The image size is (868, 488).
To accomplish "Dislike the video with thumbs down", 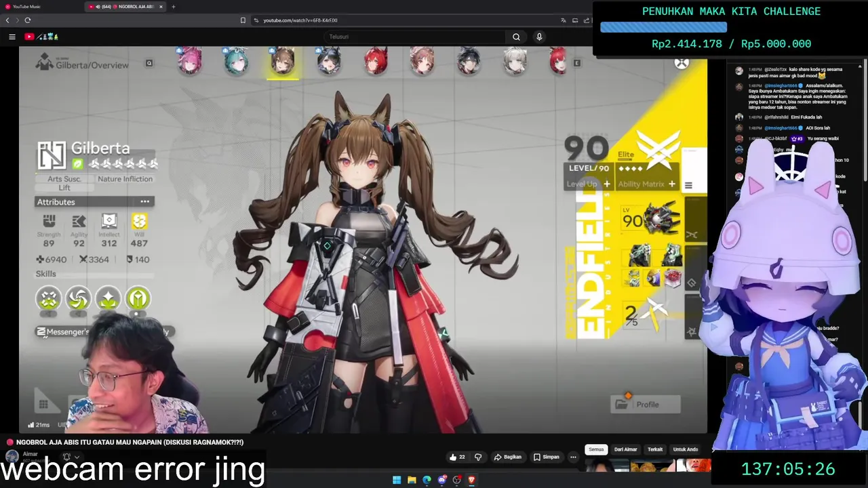I will click(x=478, y=457).
